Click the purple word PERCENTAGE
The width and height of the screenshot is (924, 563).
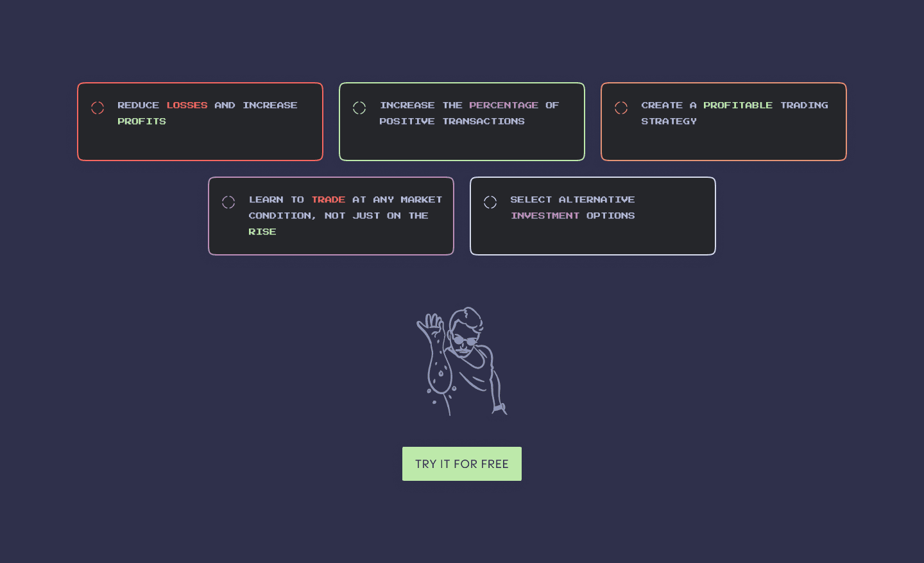click(504, 105)
